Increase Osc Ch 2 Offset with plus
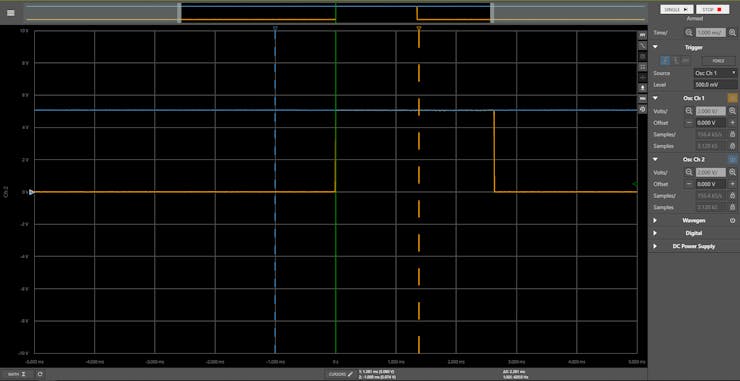The height and width of the screenshot is (381, 740). 732,184
